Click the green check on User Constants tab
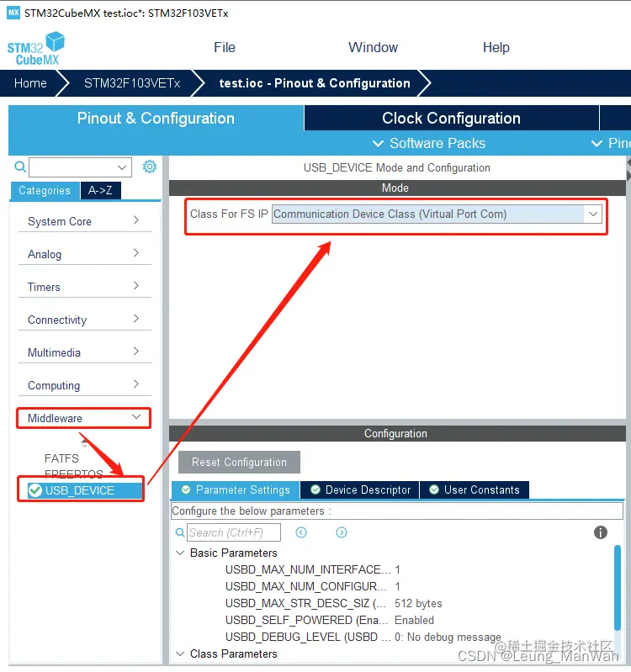 click(x=434, y=489)
